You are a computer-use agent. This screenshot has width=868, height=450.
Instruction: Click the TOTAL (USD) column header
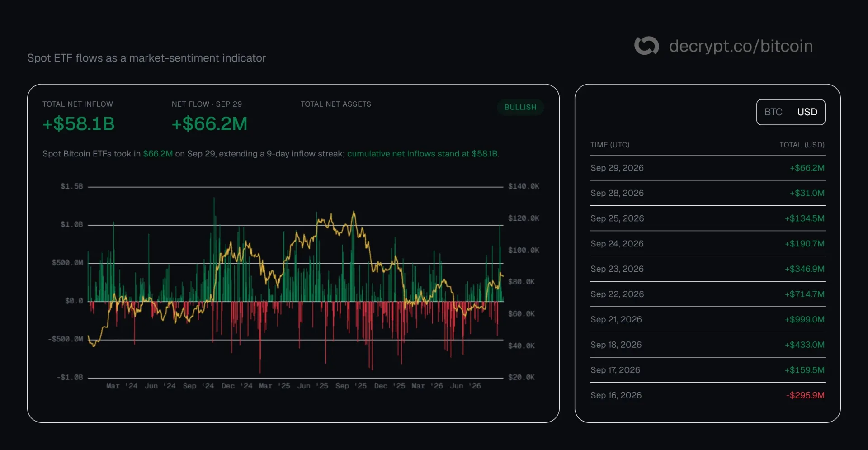(802, 145)
